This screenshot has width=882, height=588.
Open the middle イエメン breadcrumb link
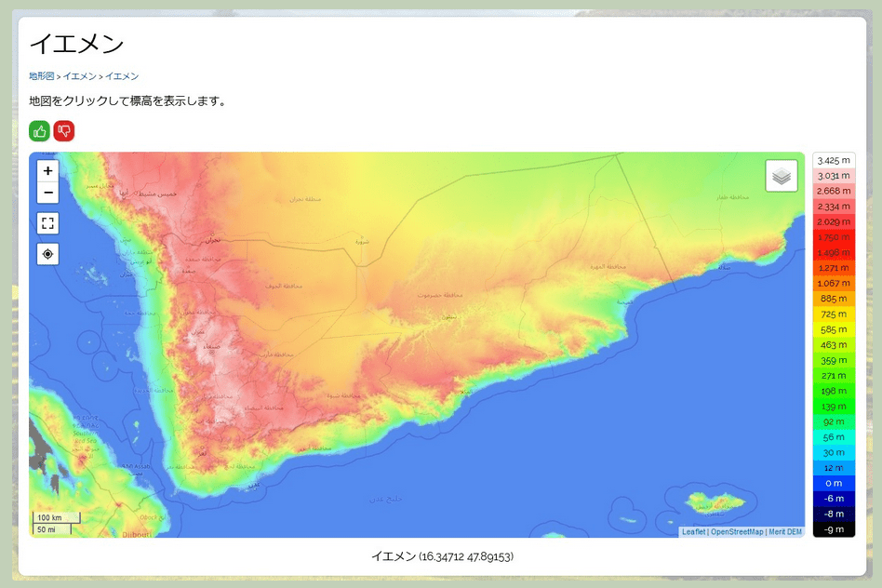pos(80,76)
